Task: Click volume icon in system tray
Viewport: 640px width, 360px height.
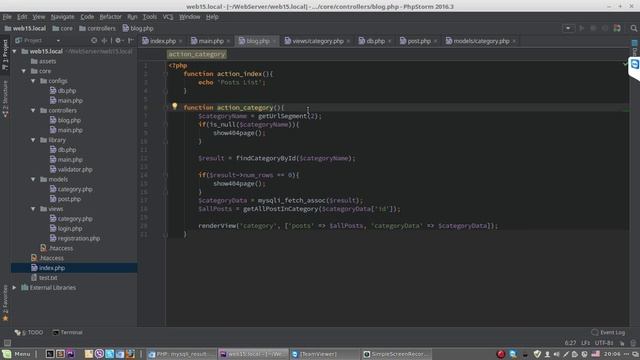Action: (556, 354)
